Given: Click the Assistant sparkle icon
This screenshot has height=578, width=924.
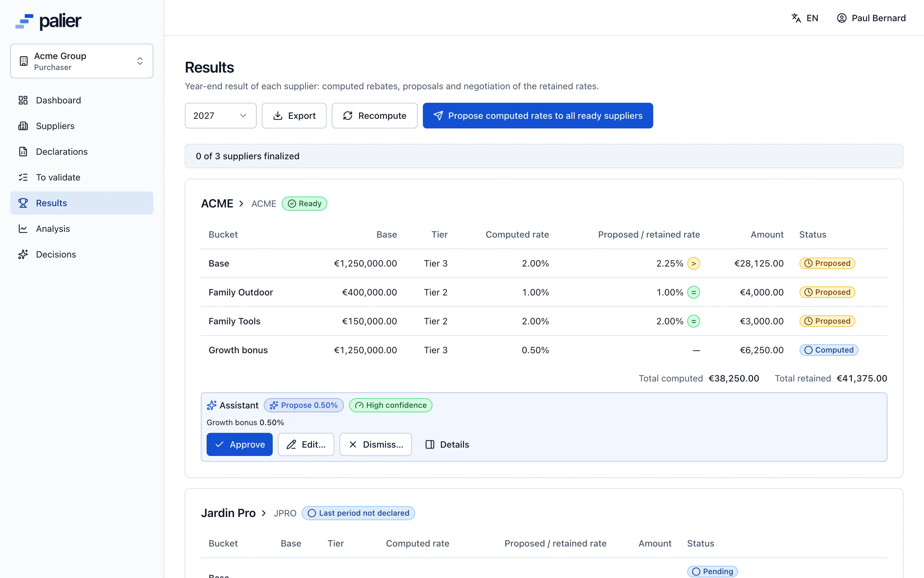Looking at the screenshot, I should (211, 405).
